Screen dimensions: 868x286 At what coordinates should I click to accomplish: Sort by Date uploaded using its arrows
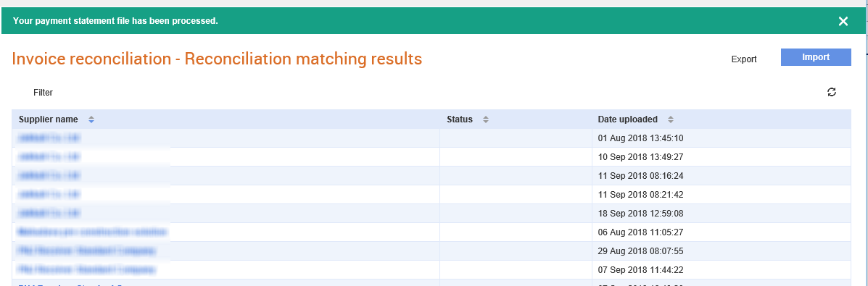(x=670, y=119)
